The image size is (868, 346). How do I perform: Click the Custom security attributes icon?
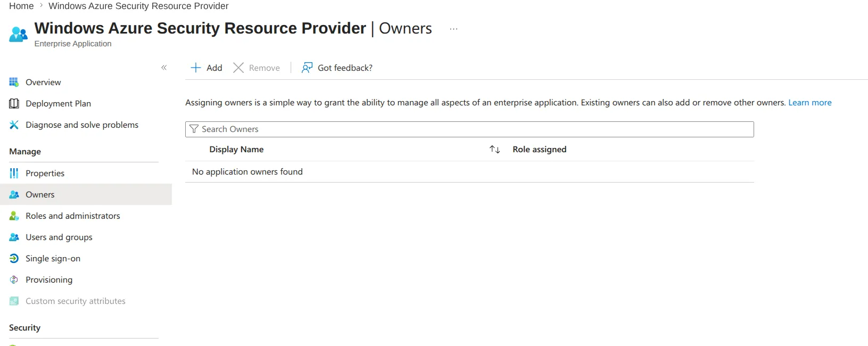coord(14,301)
